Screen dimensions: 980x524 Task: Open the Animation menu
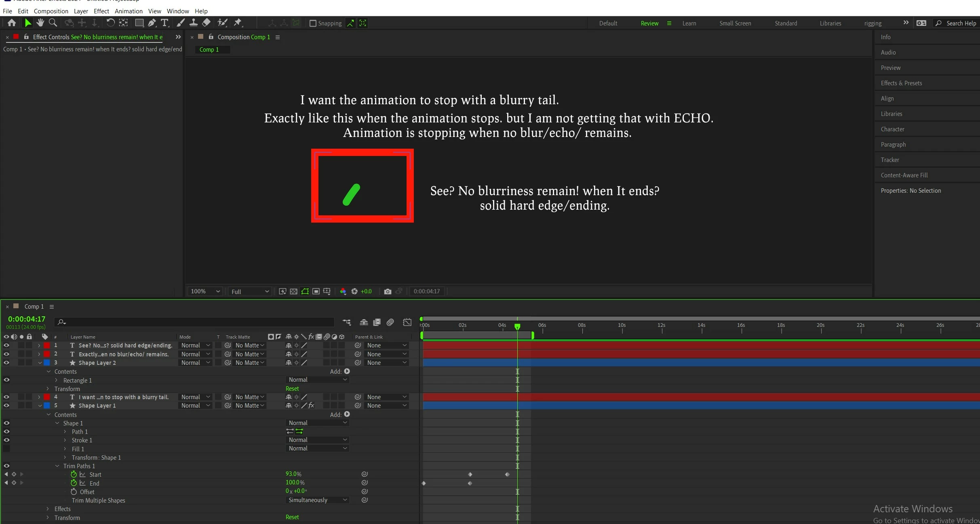tap(128, 11)
